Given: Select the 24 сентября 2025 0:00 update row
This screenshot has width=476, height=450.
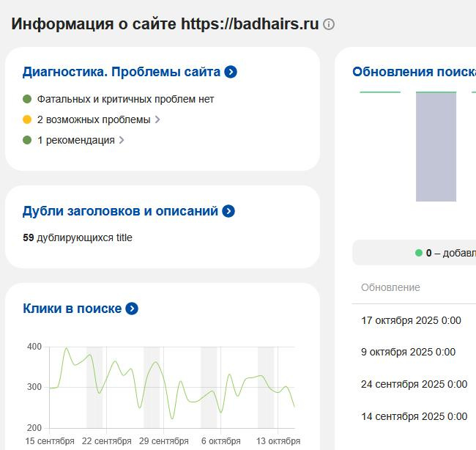Looking at the screenshot, I should tap(414, 384).
